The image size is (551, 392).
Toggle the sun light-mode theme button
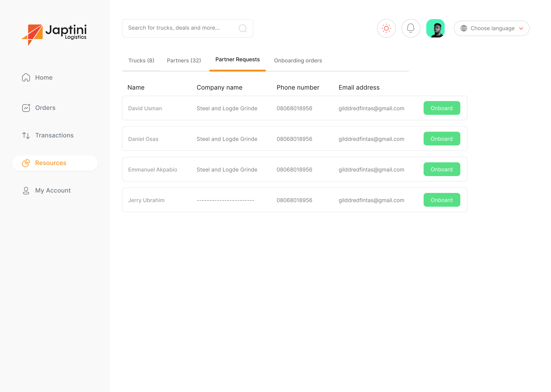[x=386, y=28]
